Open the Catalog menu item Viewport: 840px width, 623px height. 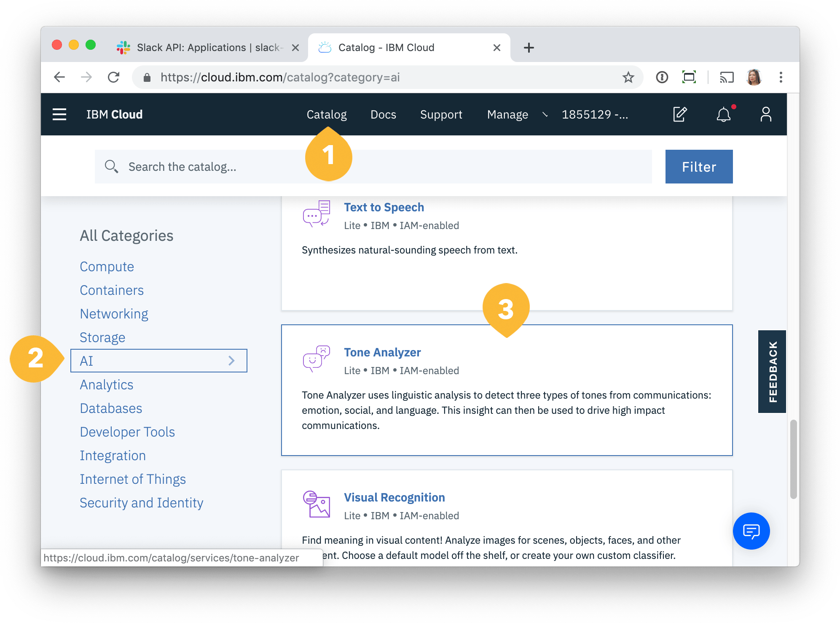tap(327, 114)
